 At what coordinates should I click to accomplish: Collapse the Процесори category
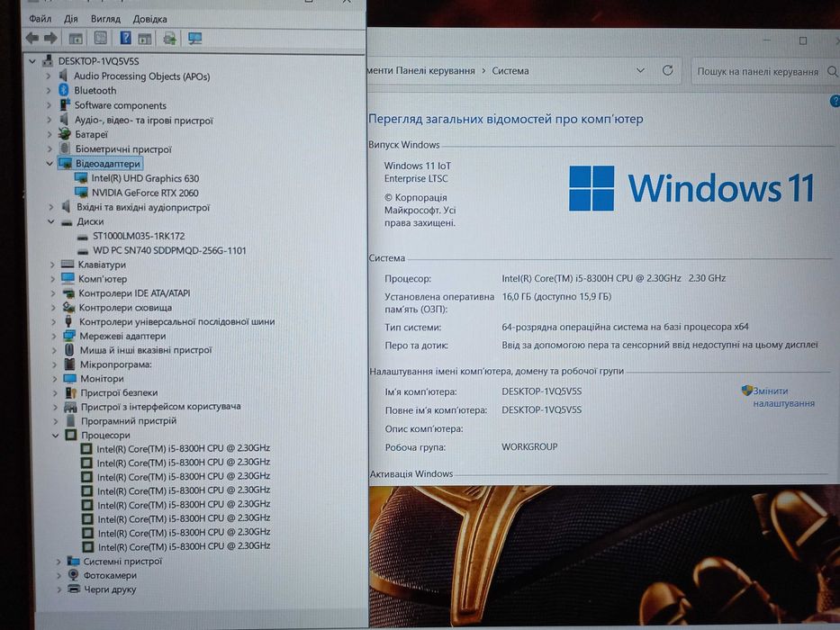[56, 436]
